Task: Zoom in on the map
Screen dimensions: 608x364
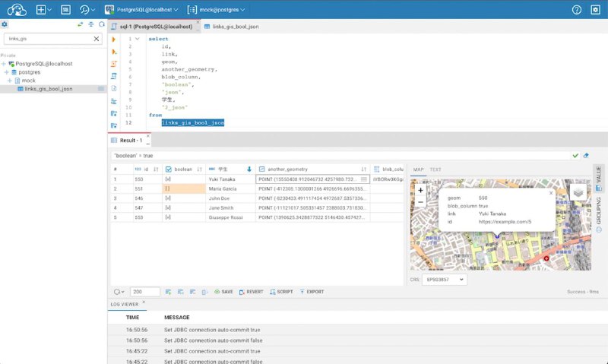Action: pyautogui.click(x=420, y=190)
